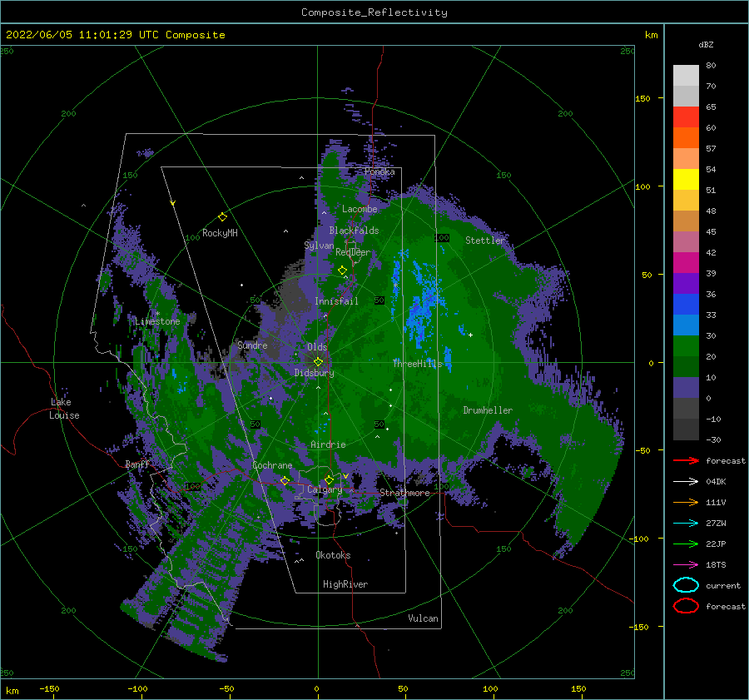
Task: Select the light blue 30-33 dBZ swatch
Action: click(x=686, y=325)
